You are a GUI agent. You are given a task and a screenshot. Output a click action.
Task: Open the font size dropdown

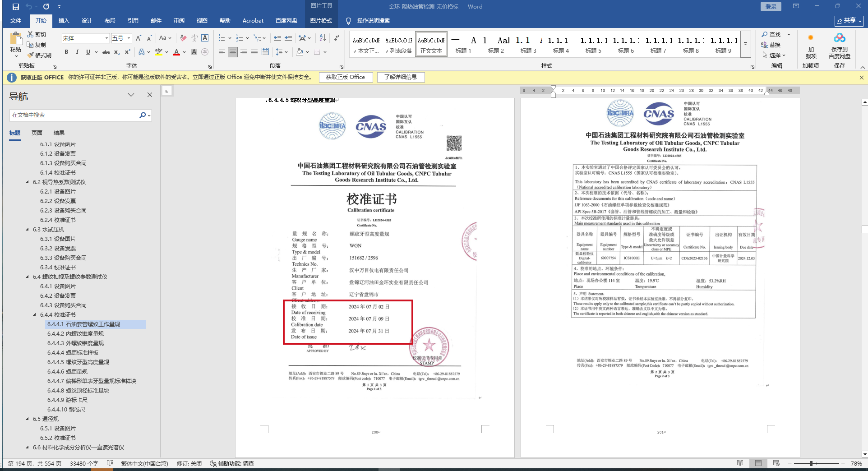129,38
